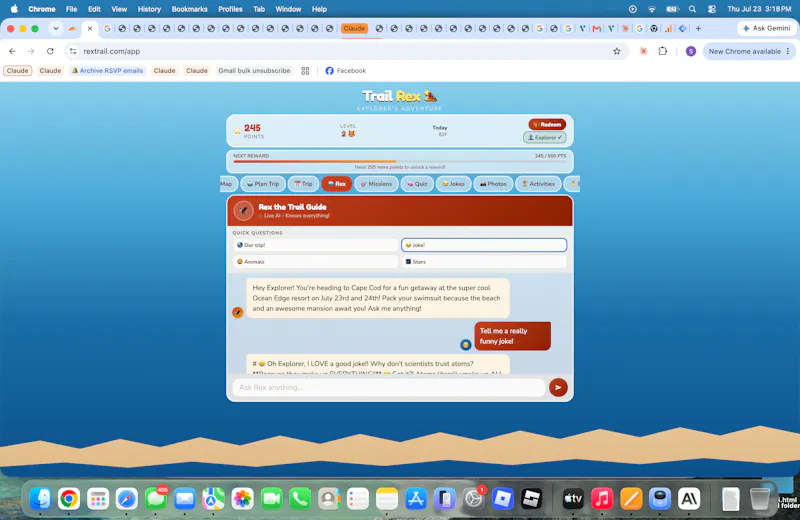
Task: Open Music from the dock
Action: 602,499
